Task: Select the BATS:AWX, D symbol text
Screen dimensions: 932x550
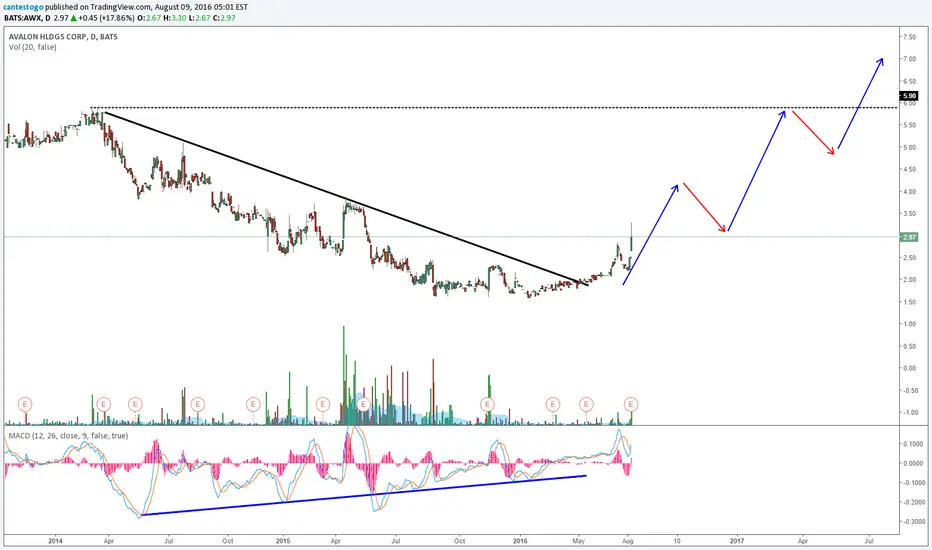Action: point(27,18)
